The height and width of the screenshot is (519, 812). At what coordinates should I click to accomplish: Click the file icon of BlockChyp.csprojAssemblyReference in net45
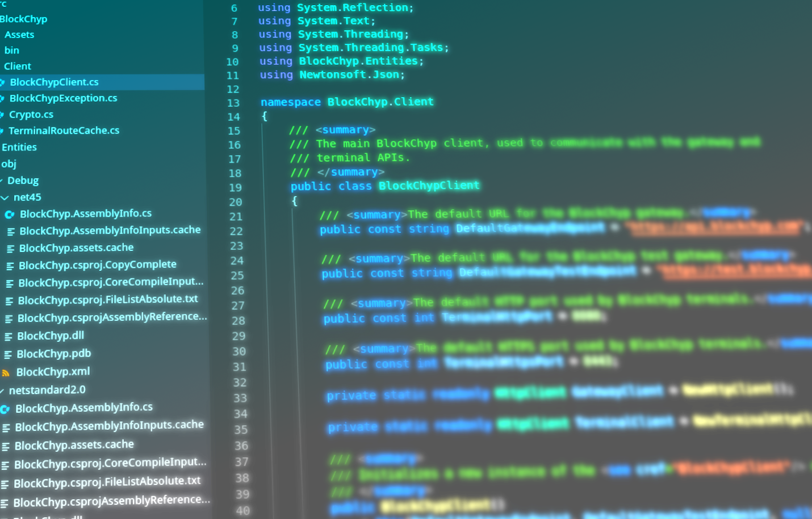(x=9, y=319)
